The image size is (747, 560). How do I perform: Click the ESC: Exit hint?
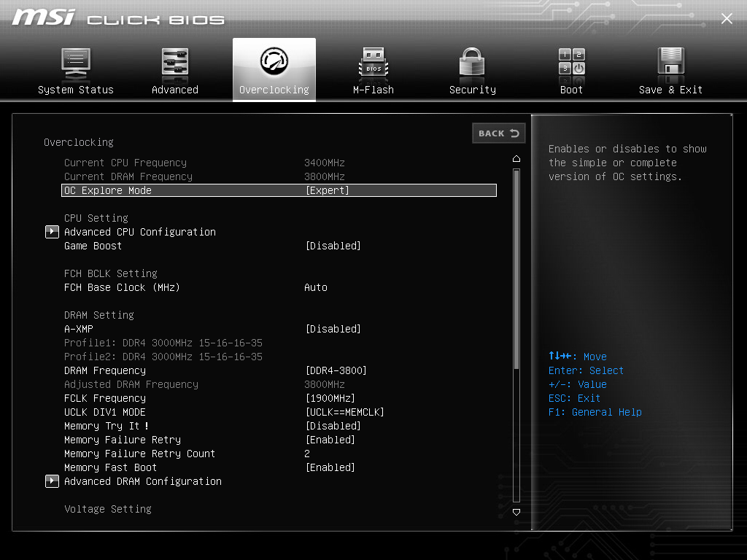coord(574,398)
